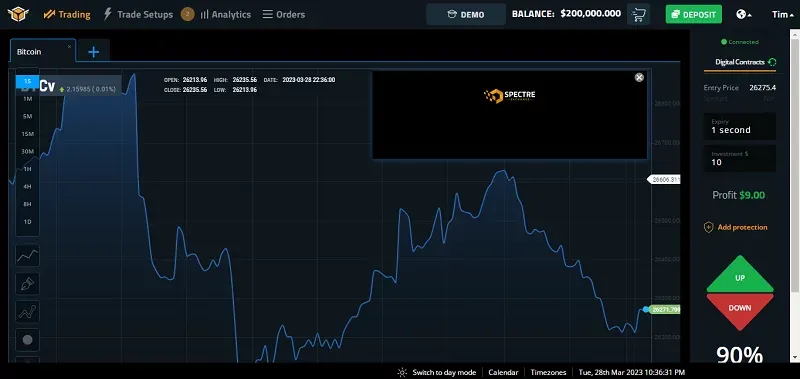
Task: Click the green DEPOSIT button
Action: tap(693, 14)
